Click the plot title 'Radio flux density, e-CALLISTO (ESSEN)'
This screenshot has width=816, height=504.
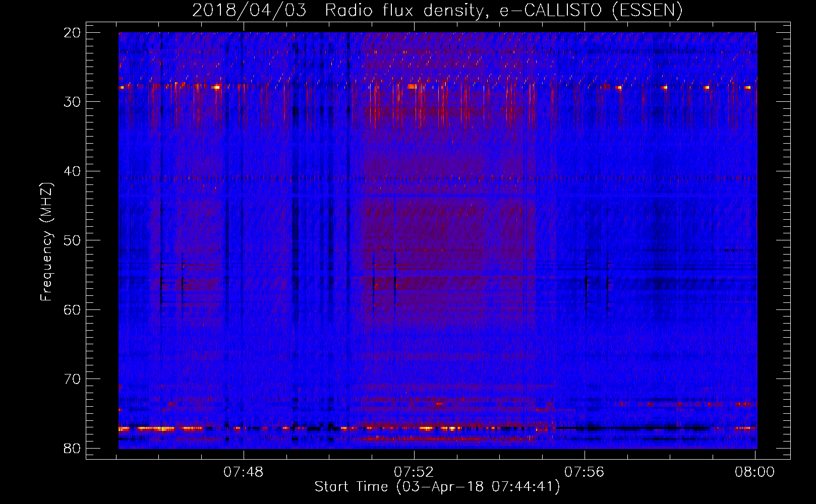503,10
